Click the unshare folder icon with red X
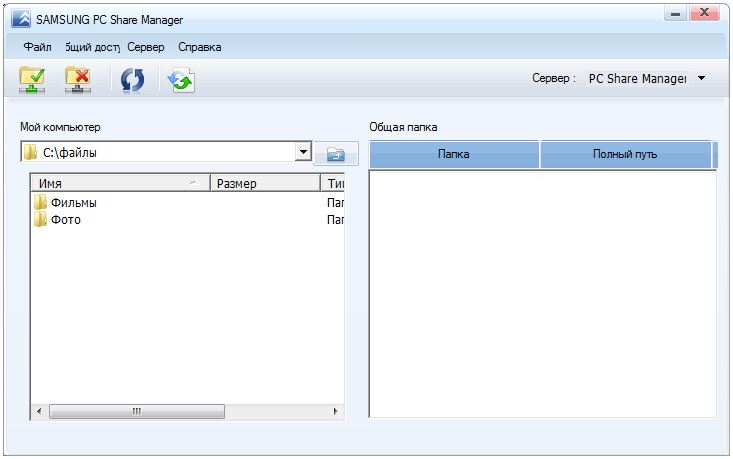733x459 pixels. 78,79
